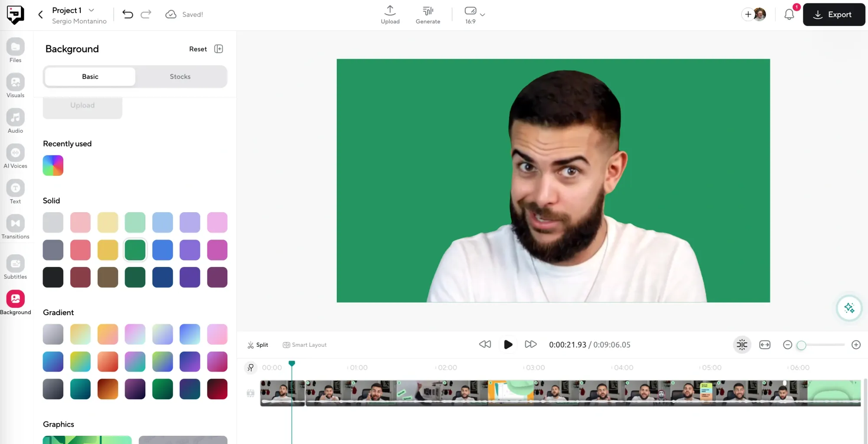Switch to the Stocks tab
Viewport: 868px width, 444px height.
[x=180, y=76]
